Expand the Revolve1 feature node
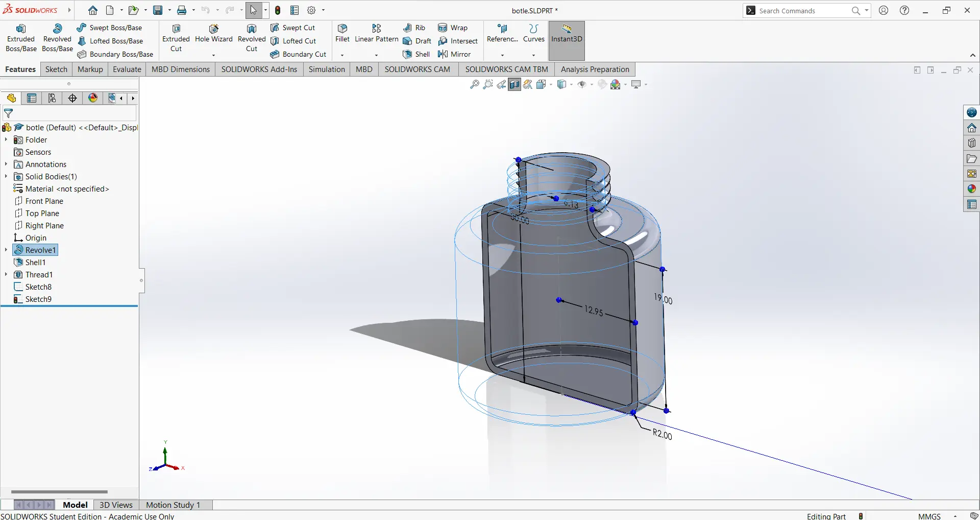Screen dimensions: 980x520 pyautogui.click(x=6, y=250)
